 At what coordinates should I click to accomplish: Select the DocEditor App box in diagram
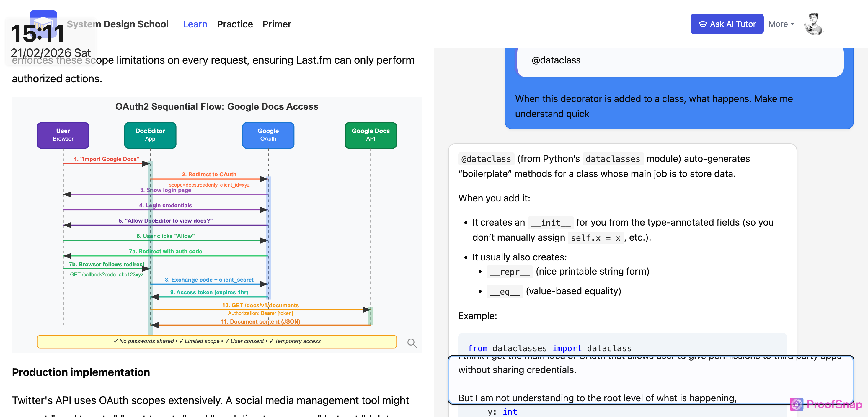pyautogui.click(x=150, y=135)
